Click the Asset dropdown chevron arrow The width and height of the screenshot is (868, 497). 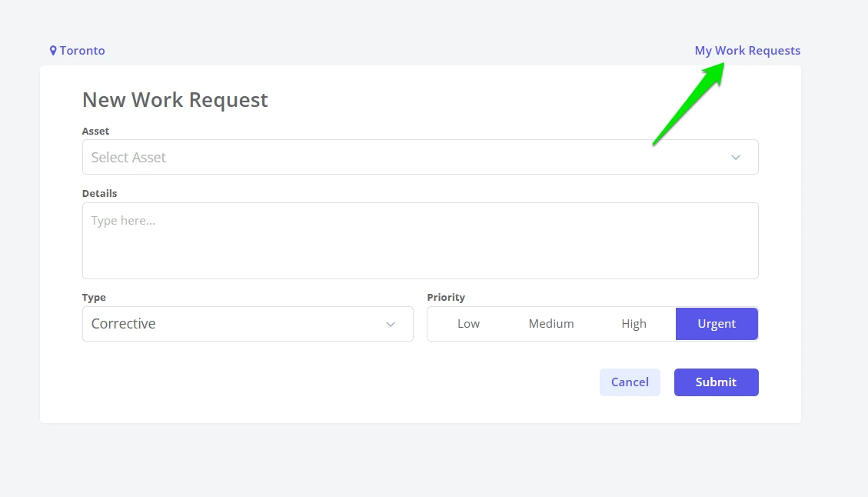coord(736,158)
